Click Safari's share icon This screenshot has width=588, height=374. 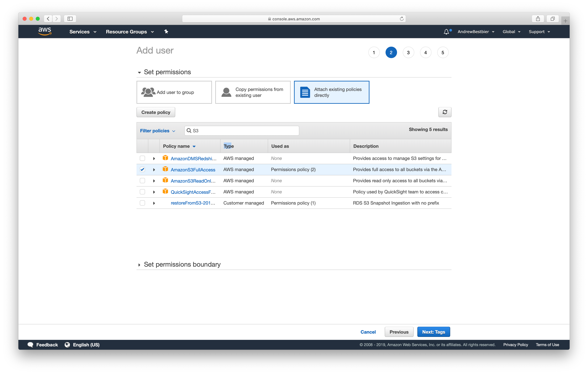(x=538, y=19)
